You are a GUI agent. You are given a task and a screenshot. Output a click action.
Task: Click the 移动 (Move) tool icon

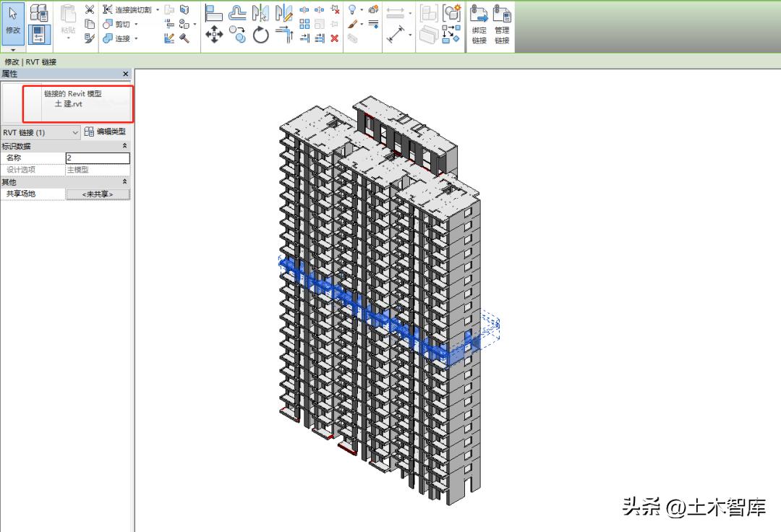(x=215, y=34)
